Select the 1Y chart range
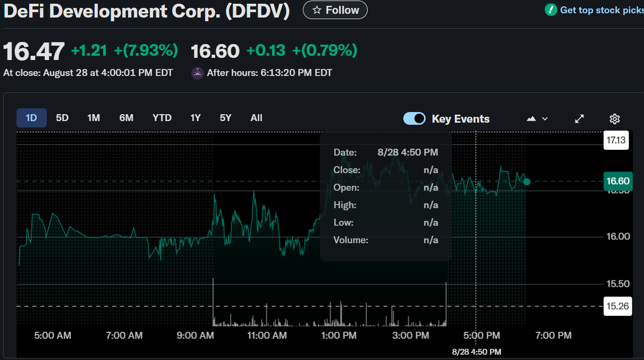The height and width of the screenshot is (360, 644). click(x=196, y=118)
